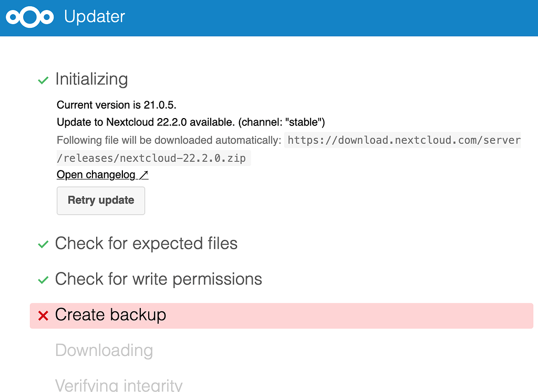Click the checkmark next to Check for expected files
538x392 pixels.
coord(43,245)
